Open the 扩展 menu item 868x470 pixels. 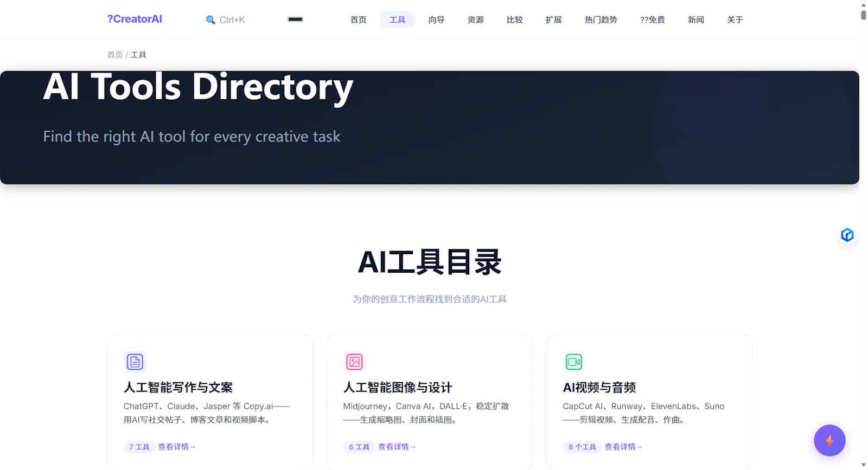(553, 20)
